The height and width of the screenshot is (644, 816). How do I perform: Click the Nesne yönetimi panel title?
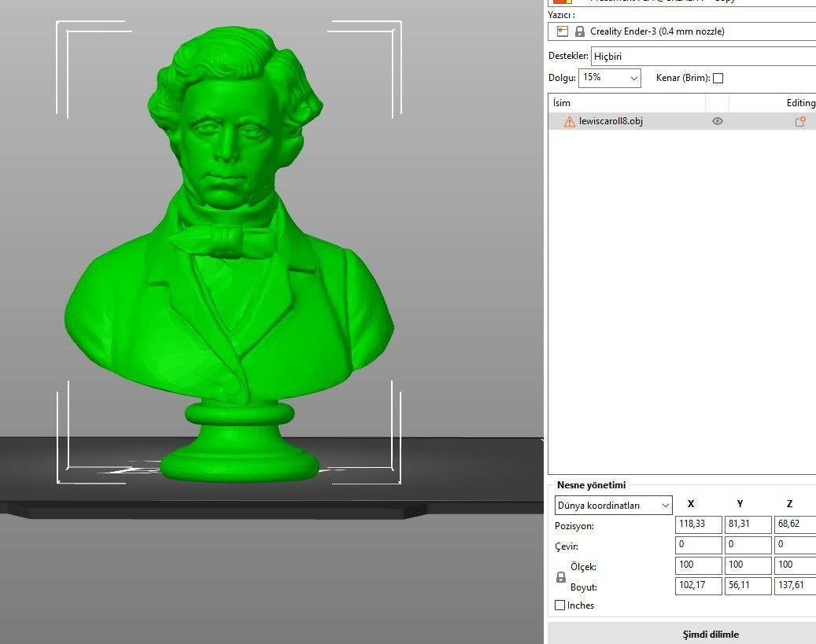591,485
